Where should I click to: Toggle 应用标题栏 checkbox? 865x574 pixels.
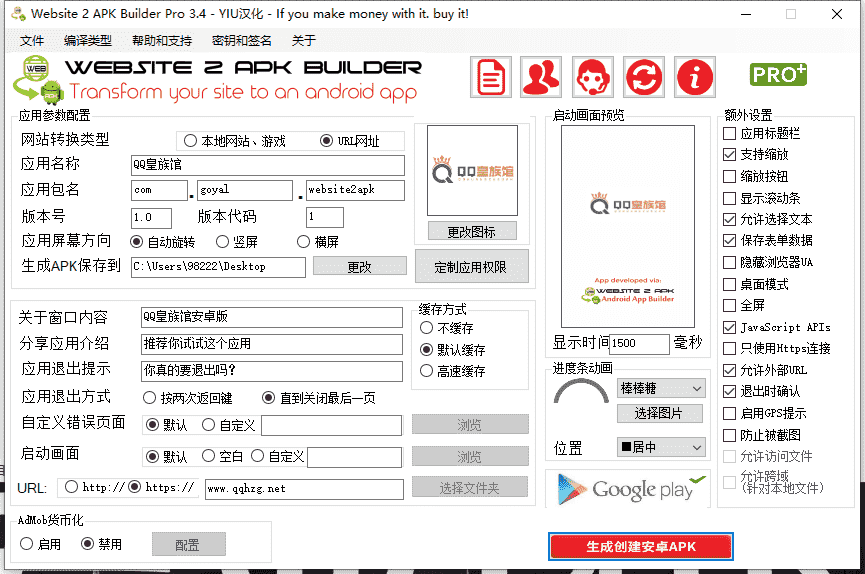pyautogui.click(x=729, y=133)
